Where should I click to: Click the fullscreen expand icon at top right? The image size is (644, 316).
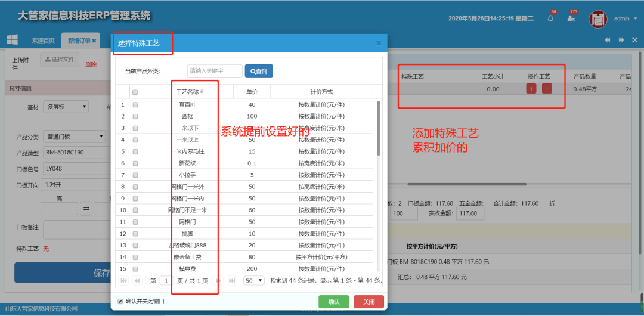pos(634,40)
